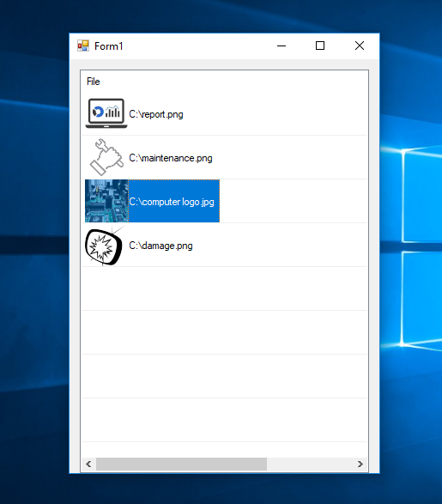The height and width of the screenshot is (504, 442).
Task: Click the blank row space right of report.png
Action: pos(275,114)
